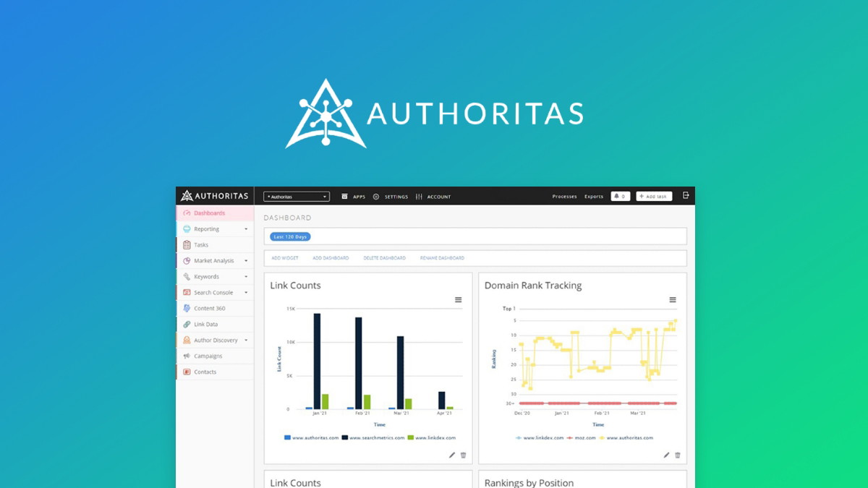The image size is (868, 488).
Task: Open the Authoritas project selector dropdown
Action: tap(297, 197)
